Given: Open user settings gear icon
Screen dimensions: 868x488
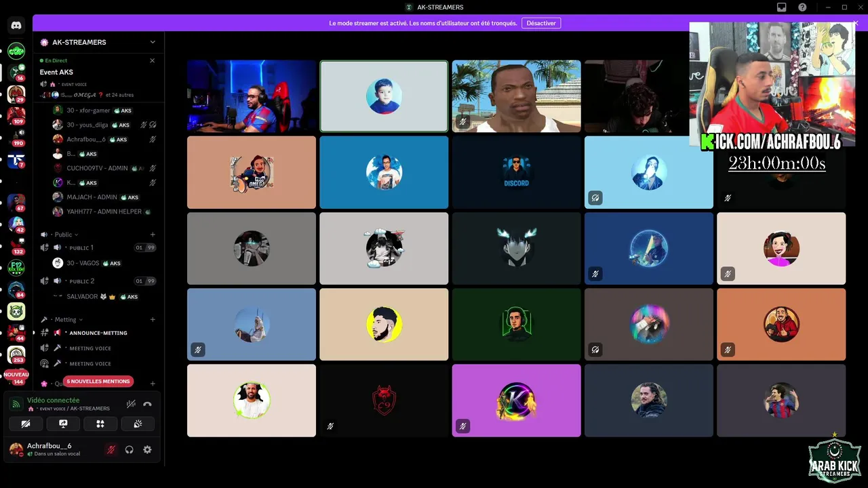Looking at the screenshot, I should click(x=147, y=449).
